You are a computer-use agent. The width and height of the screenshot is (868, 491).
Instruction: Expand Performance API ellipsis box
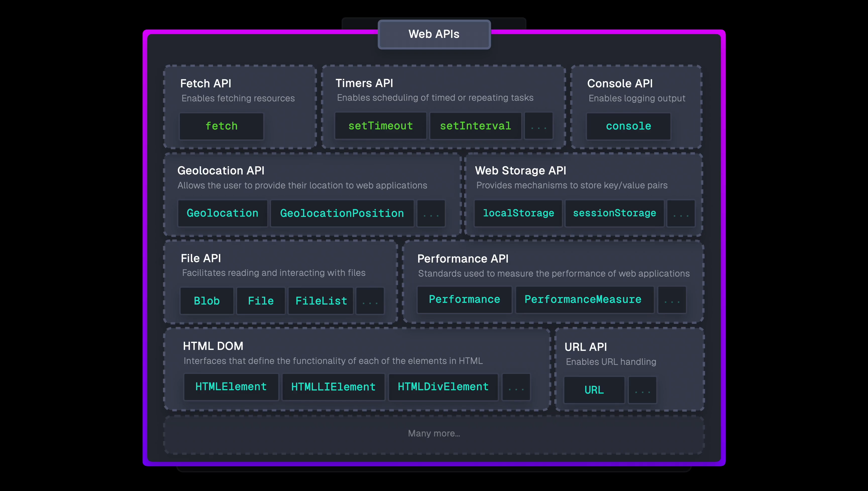(x=672, y=300)
